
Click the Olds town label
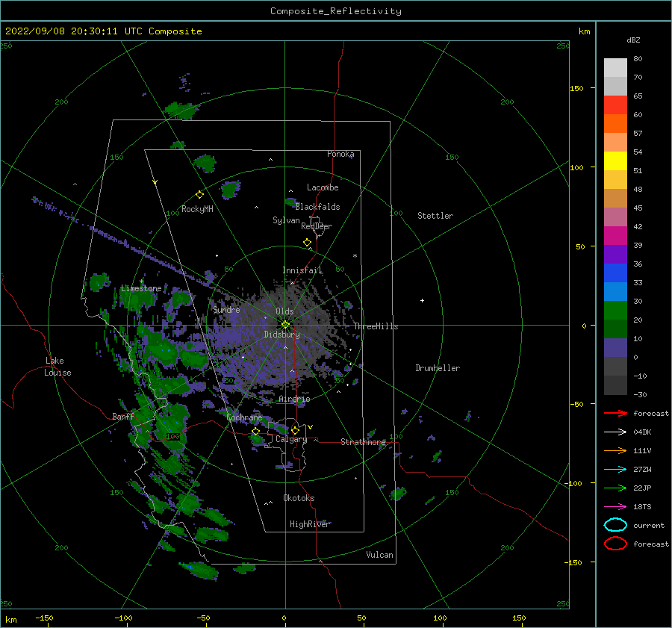click(x=284, y=311)
